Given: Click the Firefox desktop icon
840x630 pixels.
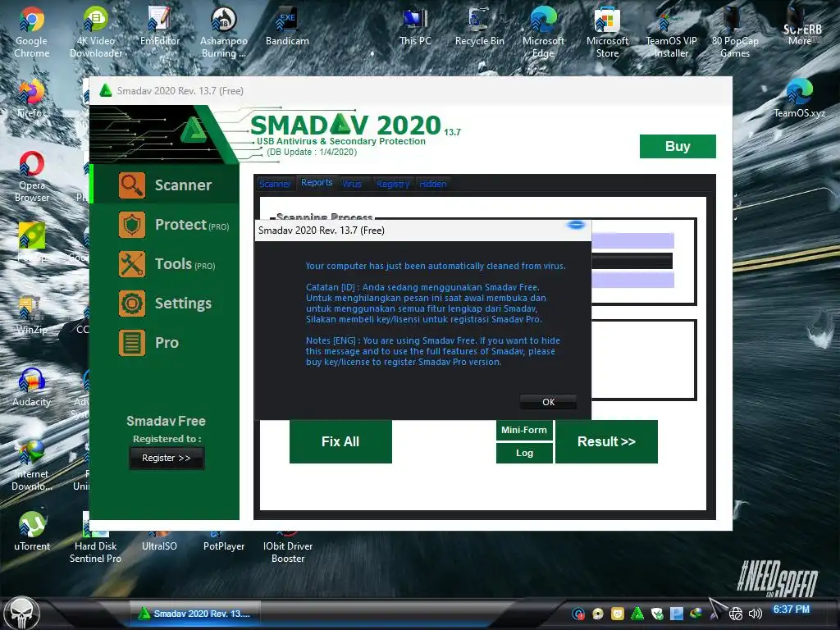Looking at the screenshot, I should point(32,98).
